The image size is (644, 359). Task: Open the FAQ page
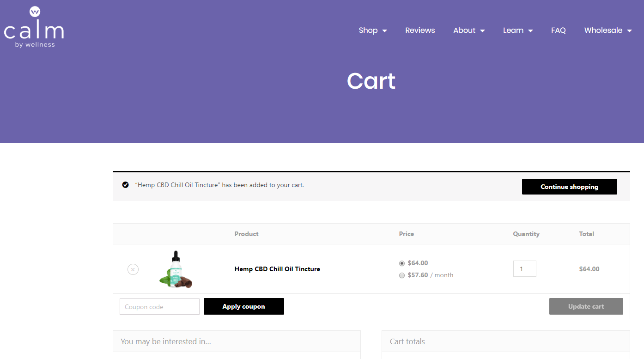coord(558,30)
